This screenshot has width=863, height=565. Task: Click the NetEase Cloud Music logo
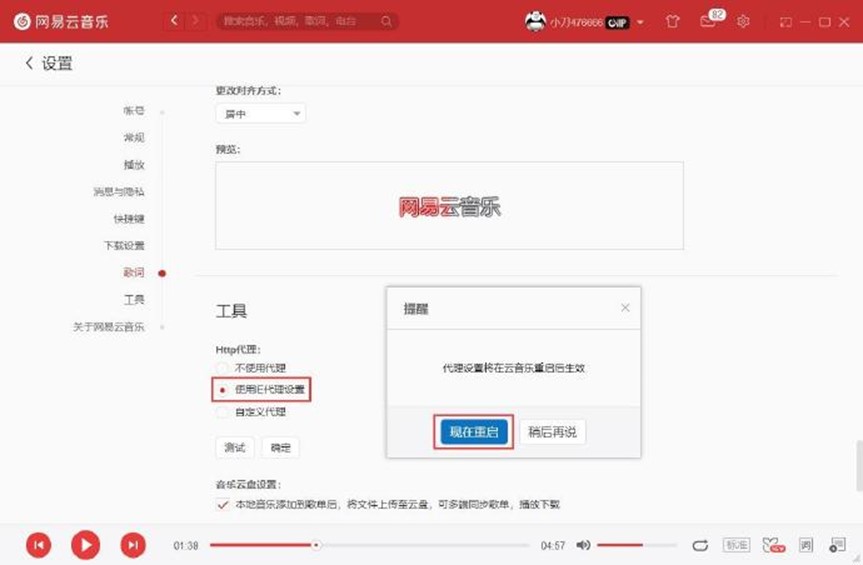tap(61, 21)
